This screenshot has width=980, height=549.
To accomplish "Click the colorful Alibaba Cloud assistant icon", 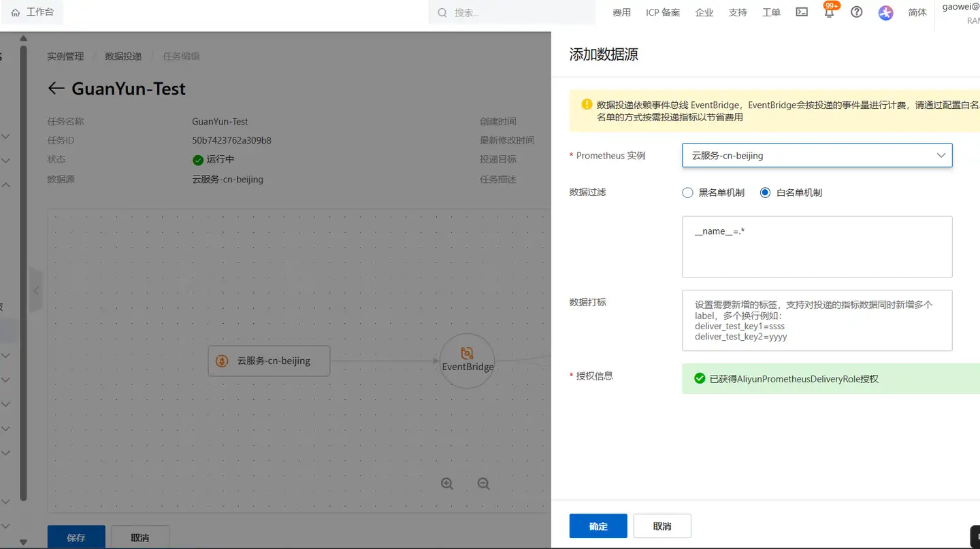I will coord(885,12).
